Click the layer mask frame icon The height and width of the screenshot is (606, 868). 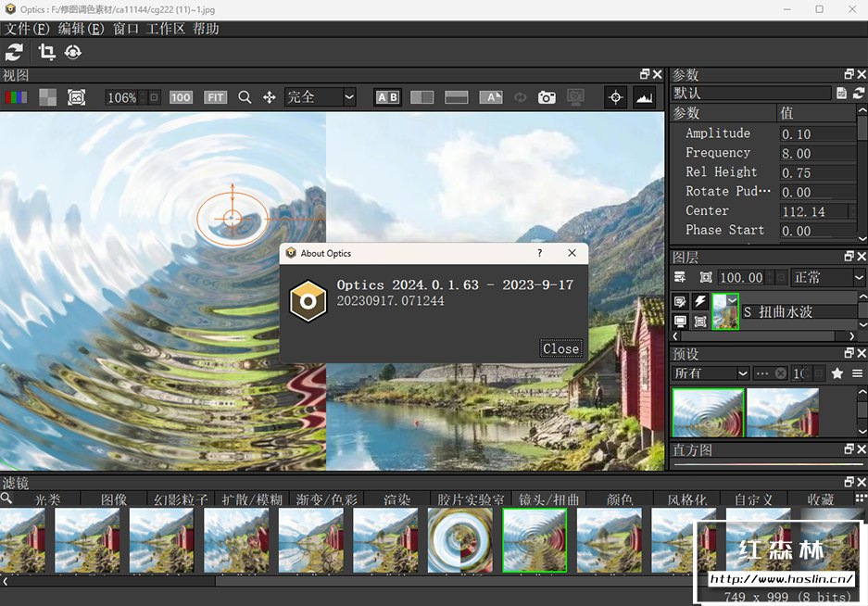pos(700,322)
